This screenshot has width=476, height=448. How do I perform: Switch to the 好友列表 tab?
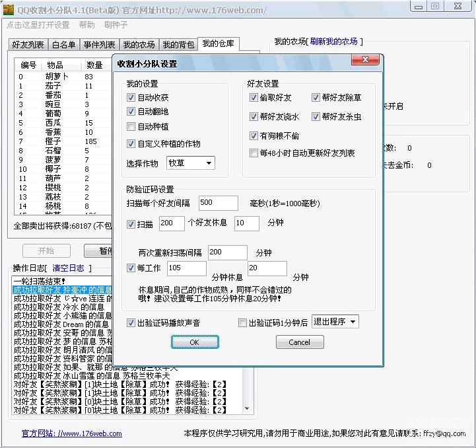[28, 45]
